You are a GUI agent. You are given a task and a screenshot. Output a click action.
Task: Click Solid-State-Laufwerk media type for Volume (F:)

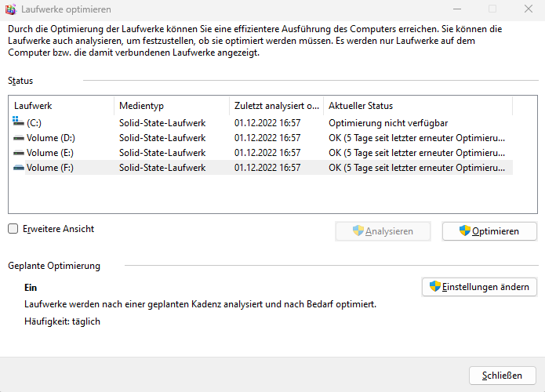click(x=162, y=168)
